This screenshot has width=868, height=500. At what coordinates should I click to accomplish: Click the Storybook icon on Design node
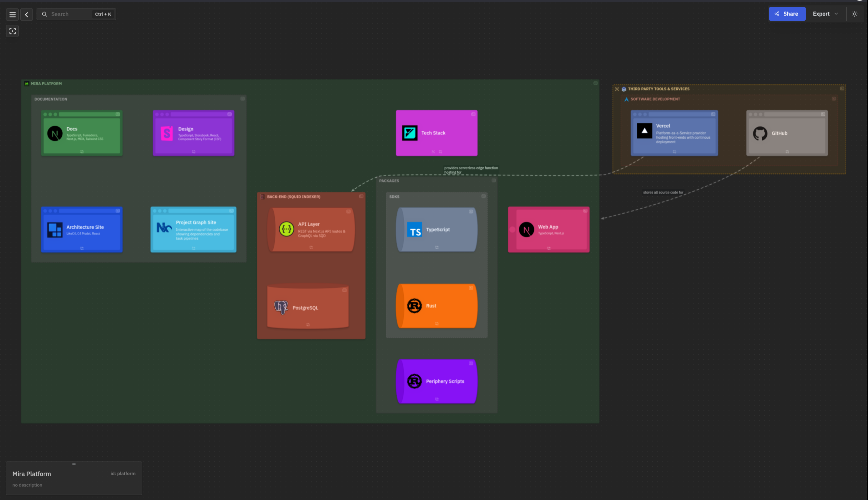pos(167,133)
